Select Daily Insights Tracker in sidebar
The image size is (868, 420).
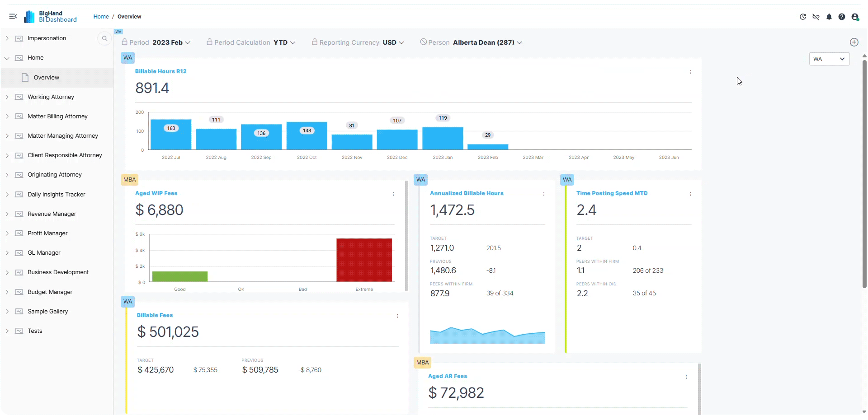pyautogui.click(x=57, y=195)
